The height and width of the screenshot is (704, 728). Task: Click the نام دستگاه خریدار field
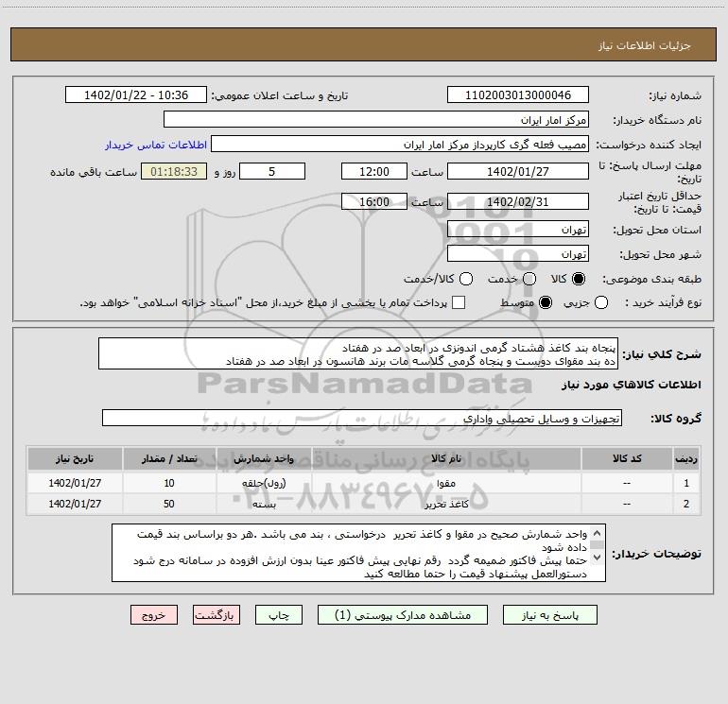tap(376, 120)
